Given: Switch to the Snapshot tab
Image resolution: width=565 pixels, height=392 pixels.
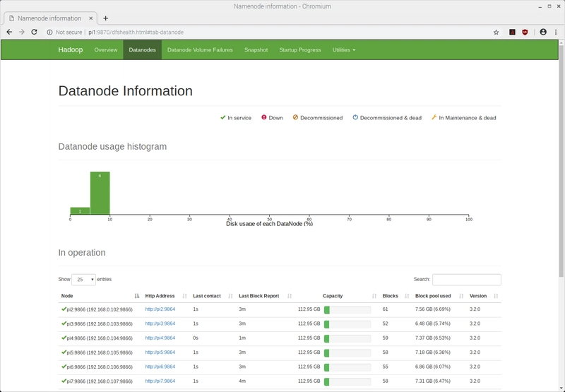Looking at the screenshot, I should tap(256, 49).
